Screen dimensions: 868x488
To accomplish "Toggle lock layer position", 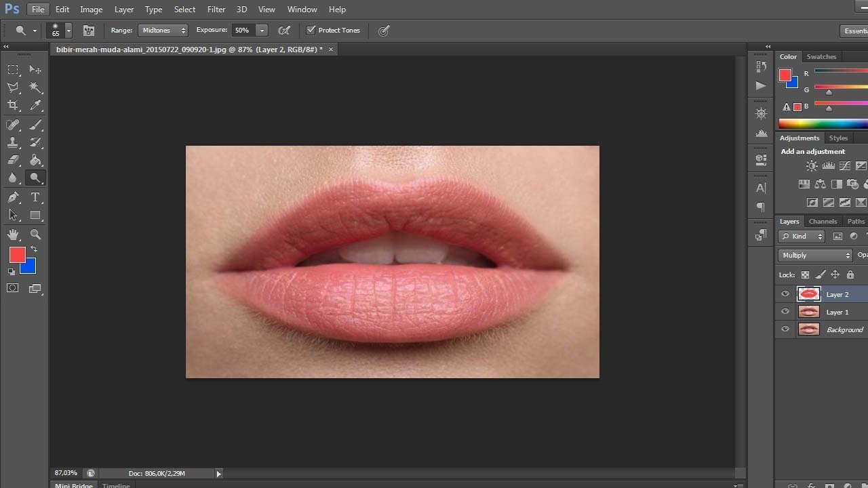I will pos(835,274).
